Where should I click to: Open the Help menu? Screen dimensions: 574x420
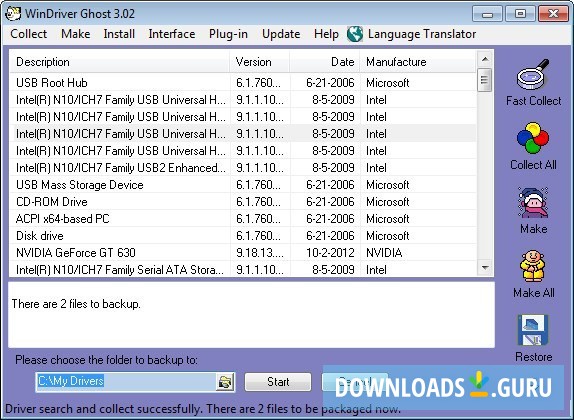tap(326, 34)
